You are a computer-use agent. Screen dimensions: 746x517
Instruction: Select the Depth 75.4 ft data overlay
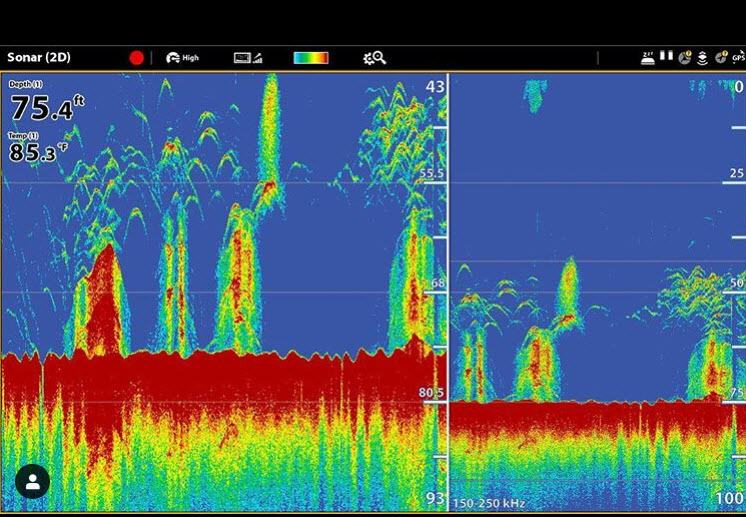[x=47, y=105]
